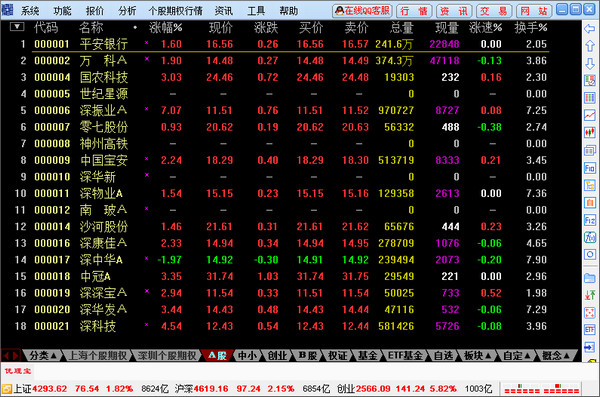Image resolution: width=600 pixels, height=397 pixels.
Task: Sort by the 换手% column header
Action: click(530, 28)
